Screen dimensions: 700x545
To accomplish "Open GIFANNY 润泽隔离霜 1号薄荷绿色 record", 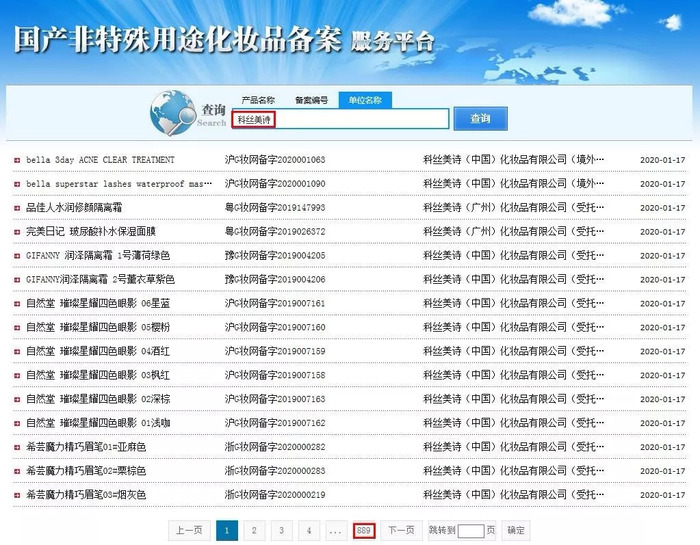I will click(x=98, y=255).
